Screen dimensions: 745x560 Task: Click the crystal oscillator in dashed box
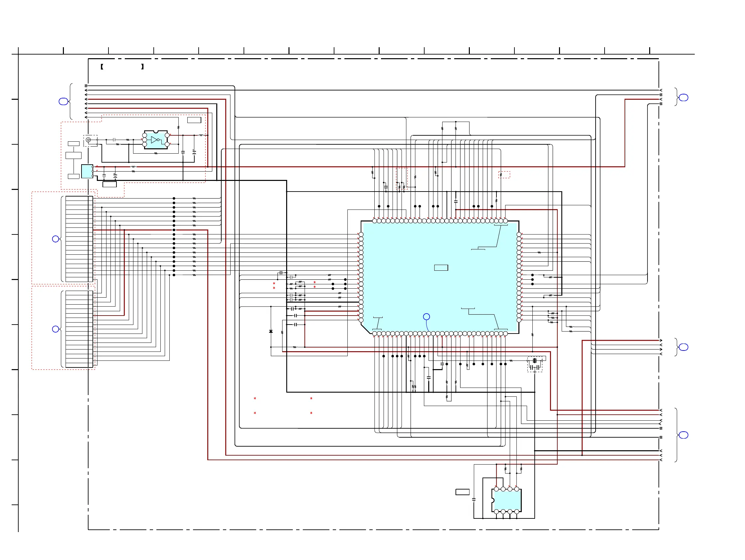pos(535,361)
